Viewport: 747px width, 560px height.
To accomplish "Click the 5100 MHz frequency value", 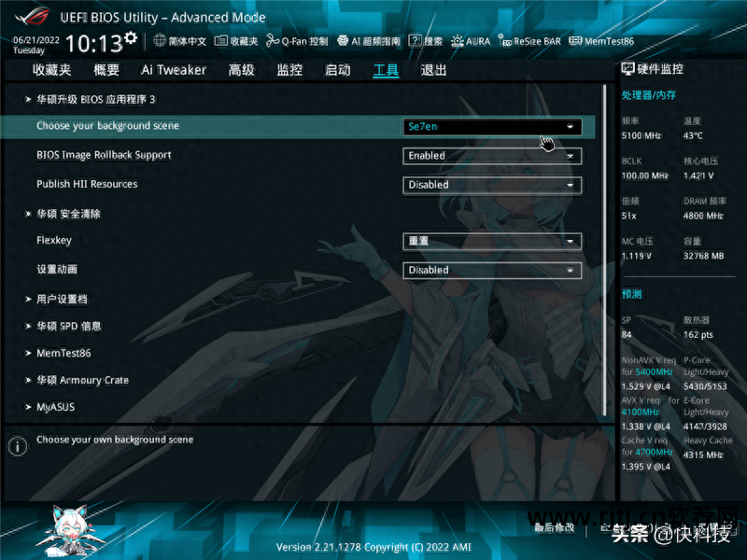I will 641,135.
